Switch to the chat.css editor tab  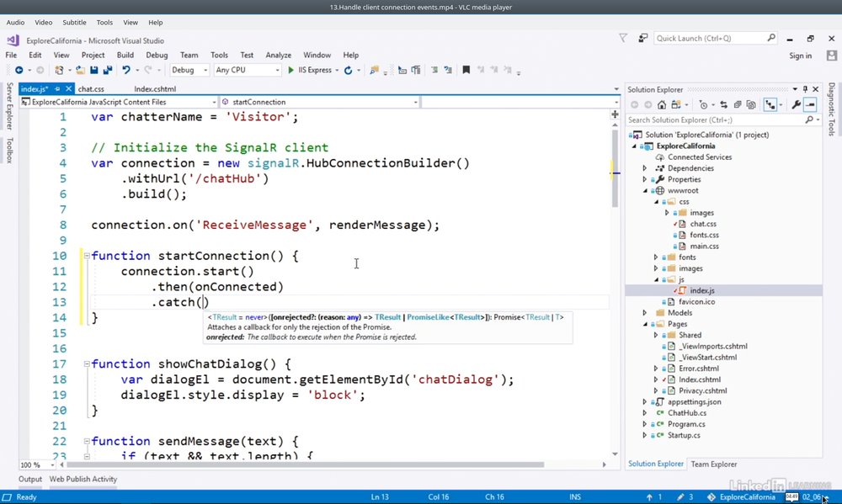pyautogui.click(x=91, y=88)
